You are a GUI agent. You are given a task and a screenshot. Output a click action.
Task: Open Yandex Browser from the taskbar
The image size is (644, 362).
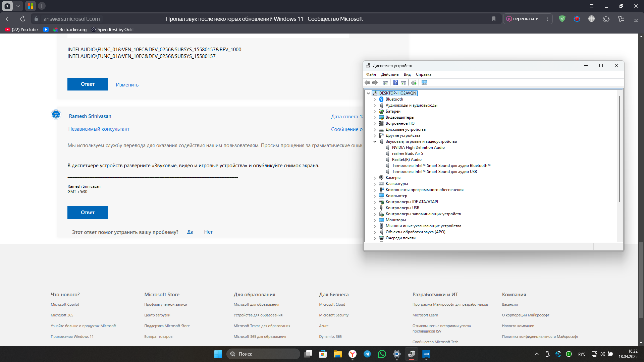[x=353, y=354]
